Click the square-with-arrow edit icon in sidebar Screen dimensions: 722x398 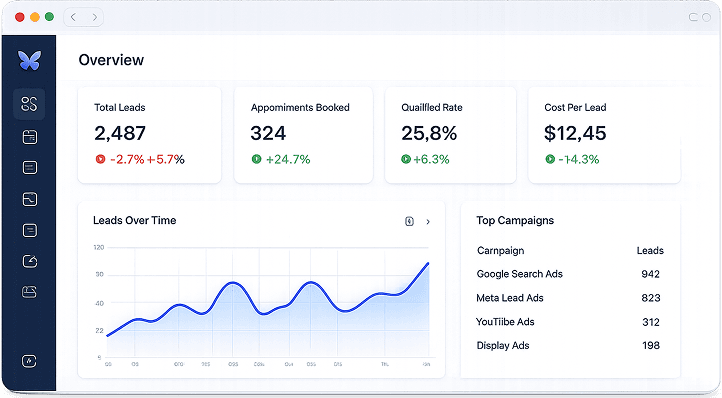(x=29, y=261)
